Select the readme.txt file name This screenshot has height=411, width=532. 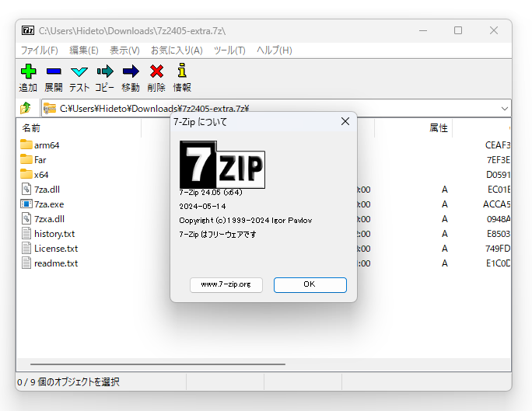click(x=56, y=263)
